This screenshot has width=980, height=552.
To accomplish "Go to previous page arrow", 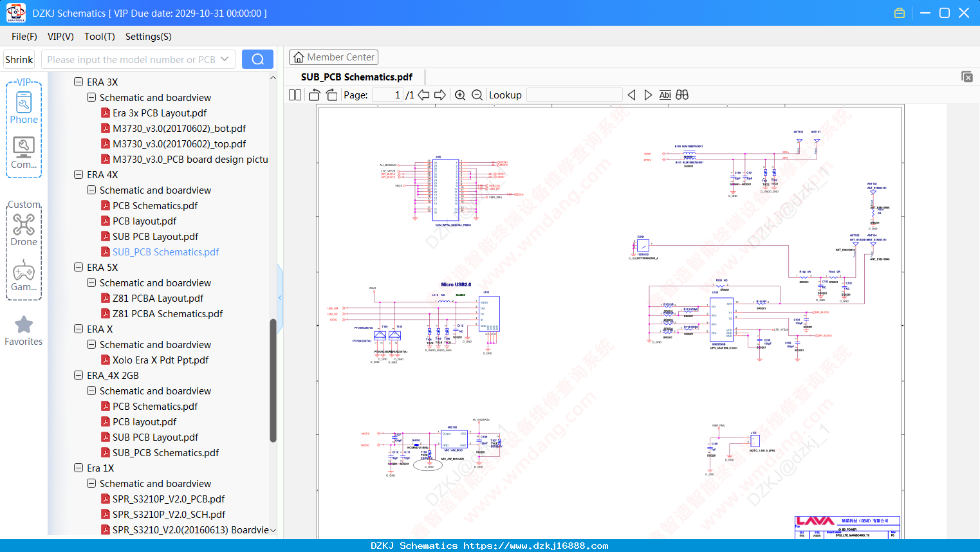I will click(x=423, y=95).
